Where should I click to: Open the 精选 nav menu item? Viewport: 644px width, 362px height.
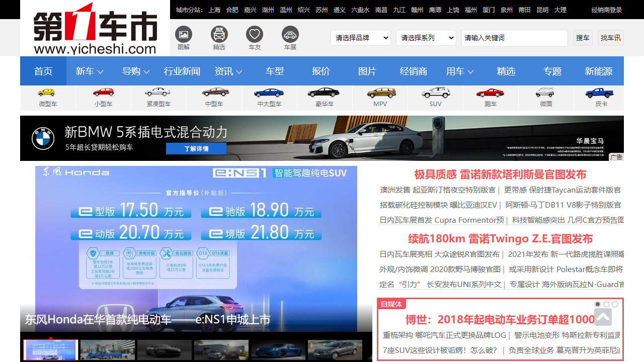[x=506, y=71]
